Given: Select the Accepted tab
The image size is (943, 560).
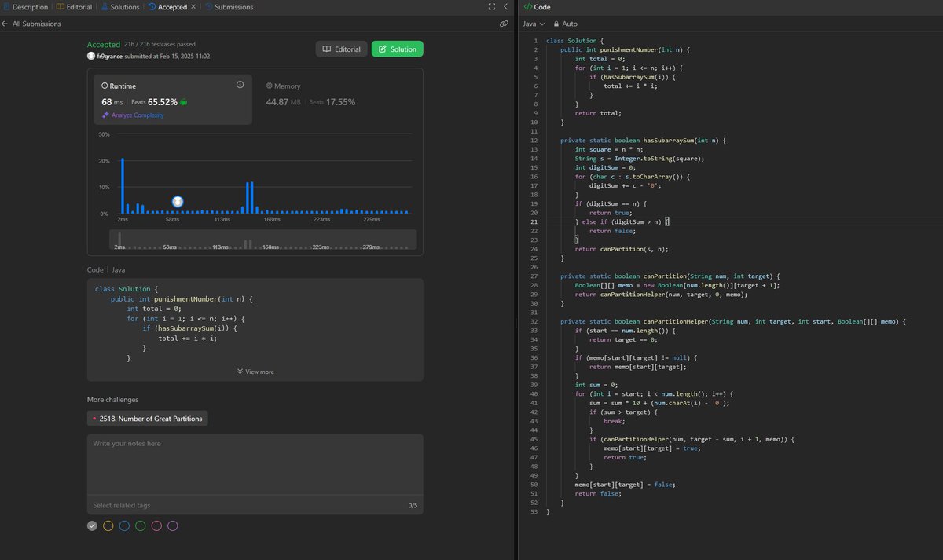Looking at the screenshot, I should [x=167, y=7].
